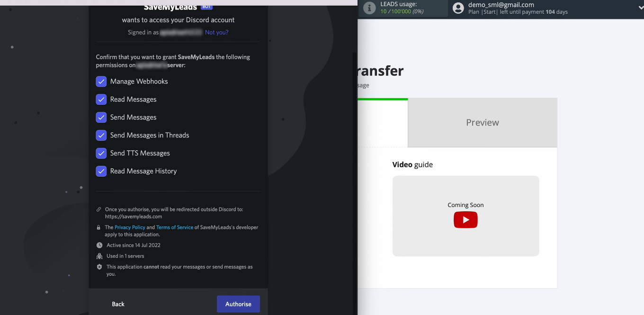
Task: Click the clock icon beside Active since
Action: [99, 245]
